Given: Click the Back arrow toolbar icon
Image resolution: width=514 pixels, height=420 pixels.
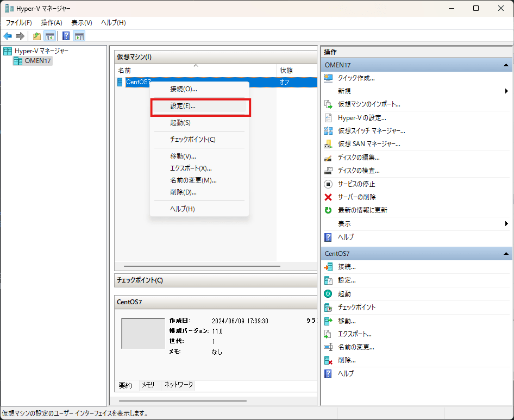Looking at the screenshot, I should coord(8,36).
